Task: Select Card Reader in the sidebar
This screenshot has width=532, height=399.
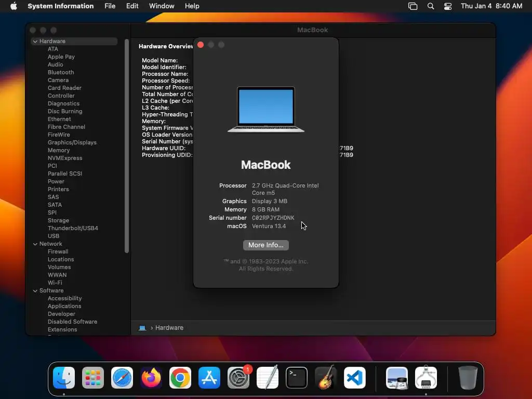Action: 64,88
